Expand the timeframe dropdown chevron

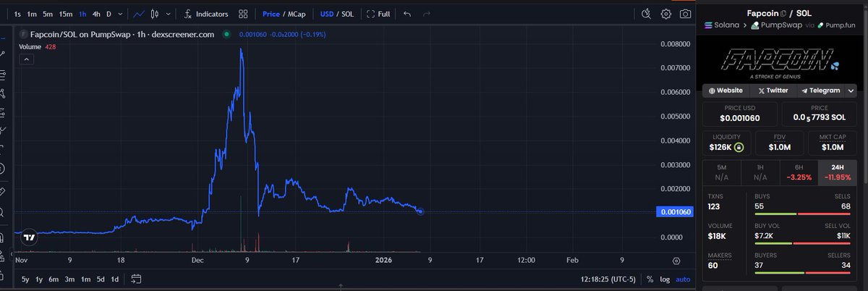pyautogui.click(x=121, y=14)
